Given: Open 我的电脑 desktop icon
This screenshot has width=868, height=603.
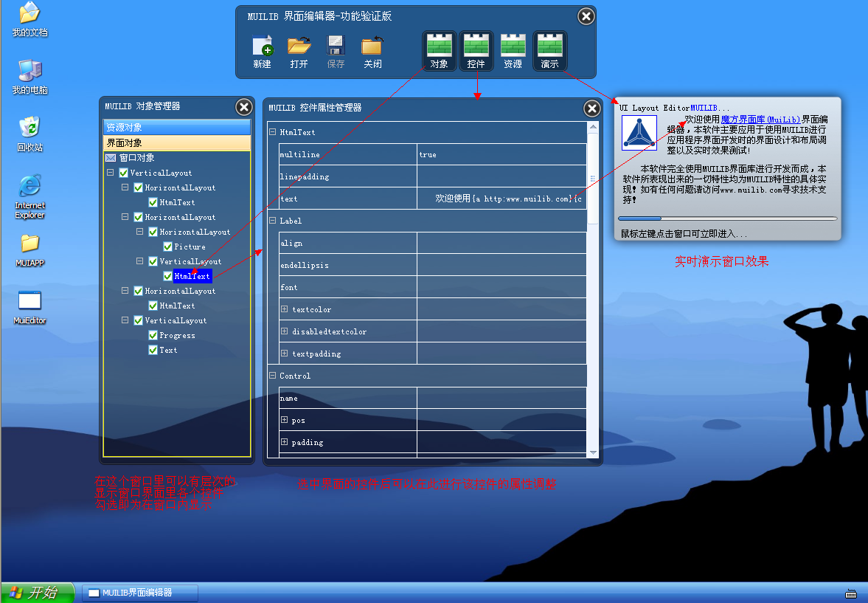Looking at the screenshot, I should tap(30, 77).
